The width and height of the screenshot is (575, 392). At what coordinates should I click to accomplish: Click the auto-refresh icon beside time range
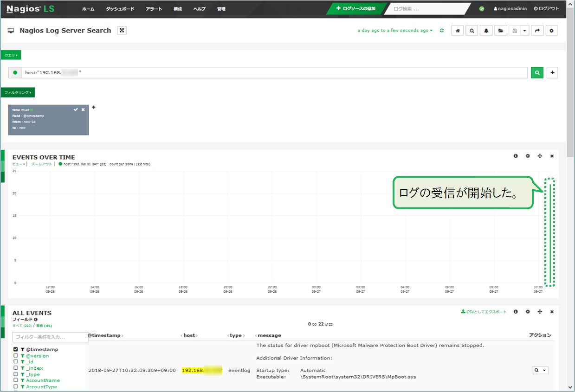pos(442,31)
